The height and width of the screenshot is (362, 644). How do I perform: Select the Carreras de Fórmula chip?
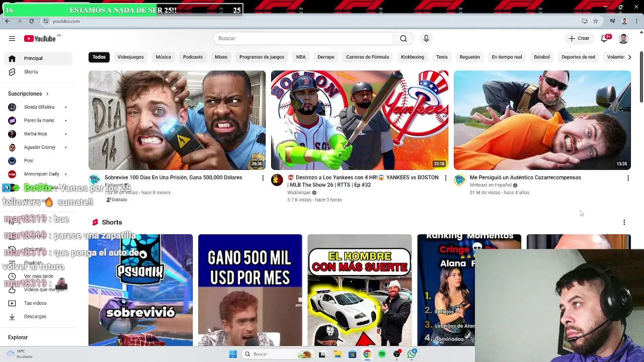pos(367,57)
